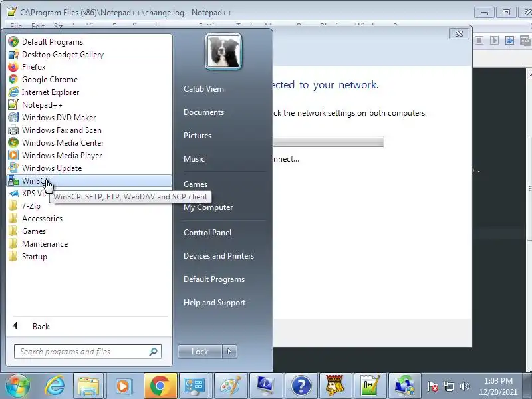Click the clock showing 1:03 PM
532x399 pixels.
pyautogui.click(x=498, y=386)
